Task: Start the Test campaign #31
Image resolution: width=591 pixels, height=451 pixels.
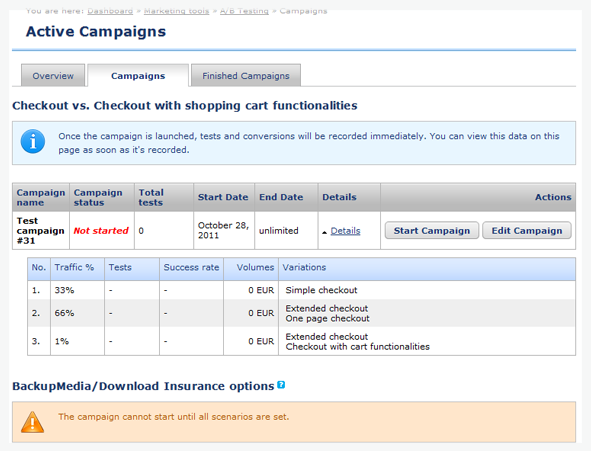Action: point(432,231)
